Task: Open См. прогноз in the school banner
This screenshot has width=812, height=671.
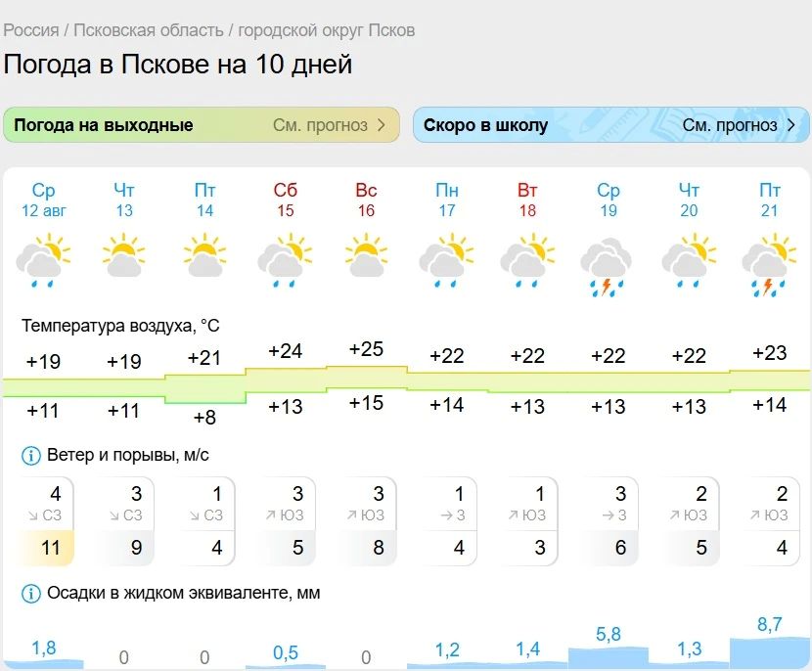Action: point(730,125)
